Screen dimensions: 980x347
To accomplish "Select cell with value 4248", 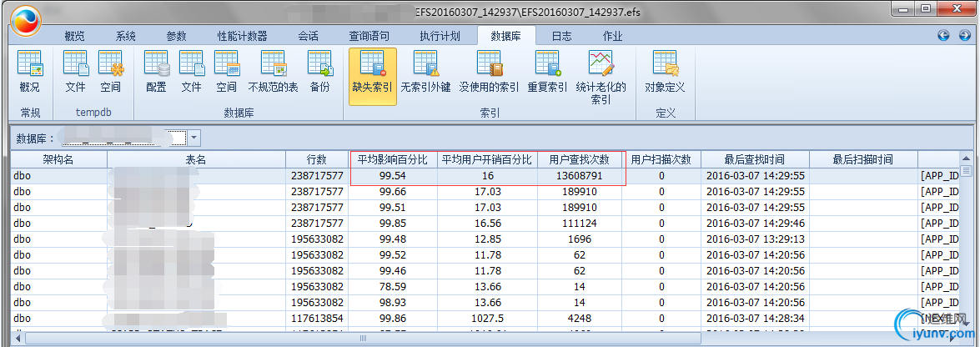I will [x=580, y=319].
